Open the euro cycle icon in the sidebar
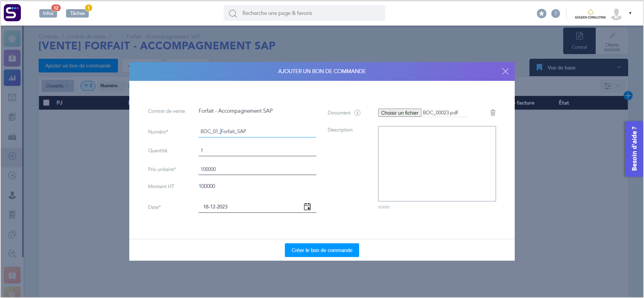 pyautogui.click(x=12, y=235)
